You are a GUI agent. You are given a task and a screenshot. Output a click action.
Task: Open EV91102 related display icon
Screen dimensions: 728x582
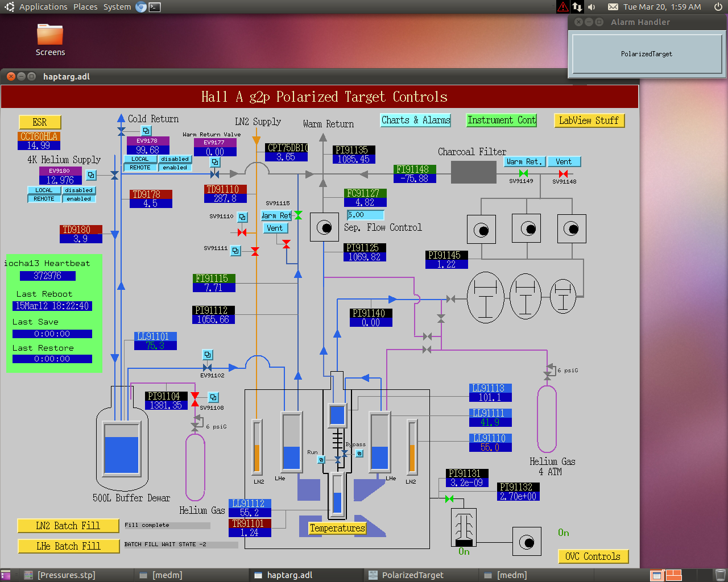pyautogui.click(x=208, y=355)
